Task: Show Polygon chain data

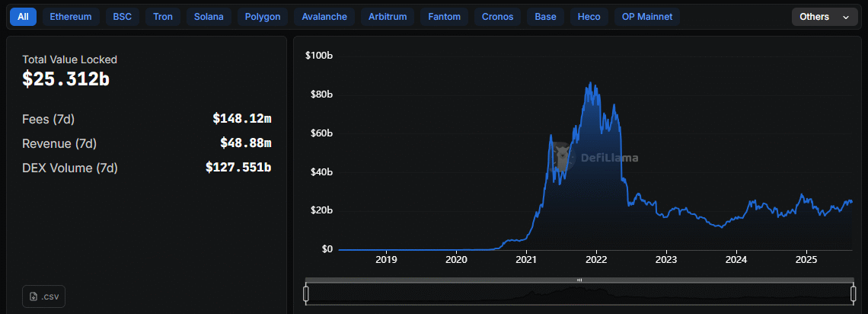Action: click(263, 17)
